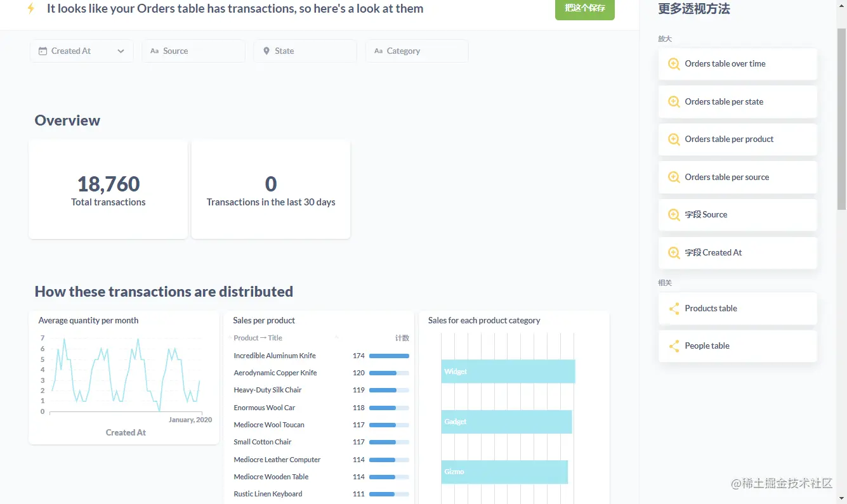The height and width of the screenshot is (504, 847).
Task: Click the Widget bar in category chart
Action: (x=508, y=372)
